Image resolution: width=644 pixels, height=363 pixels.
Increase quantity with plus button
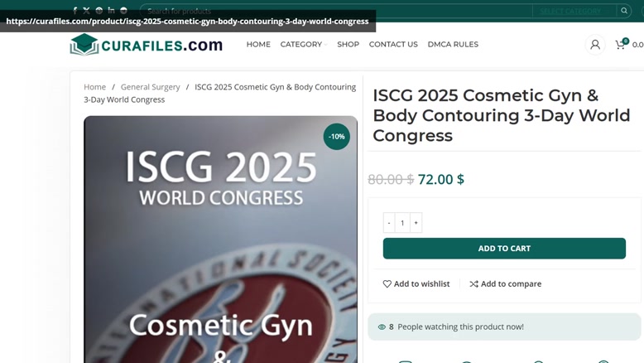click(x=416, y=223)
